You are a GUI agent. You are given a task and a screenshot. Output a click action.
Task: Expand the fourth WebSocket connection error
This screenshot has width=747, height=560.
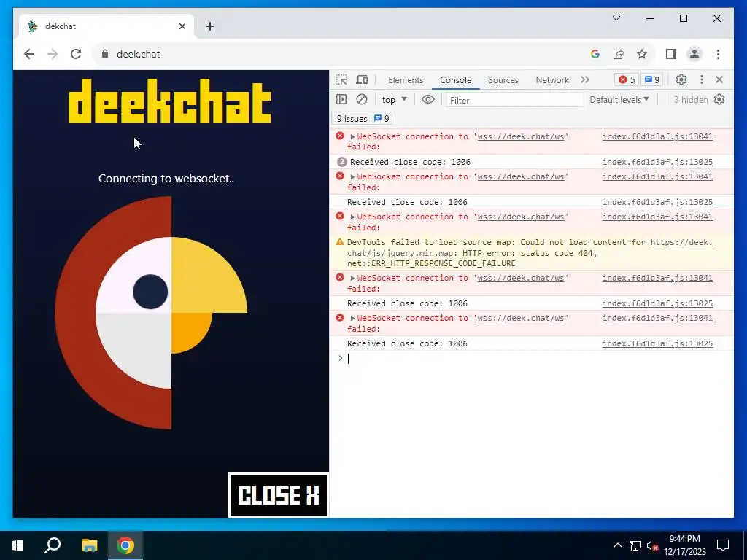(x=352, y=278)
